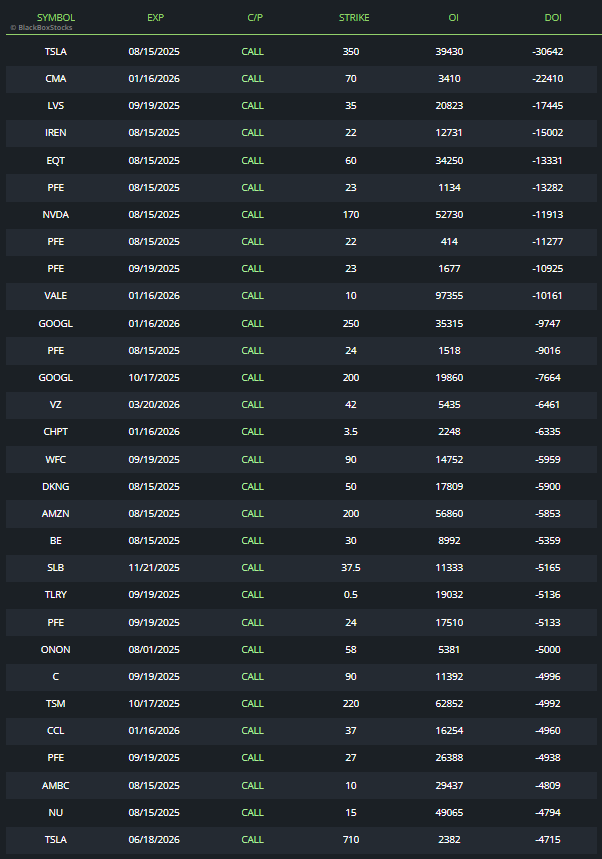The height and width of the screenshot is (859, 602).
Task: Click the OI value 97355
Action: (x=449, y=295)
